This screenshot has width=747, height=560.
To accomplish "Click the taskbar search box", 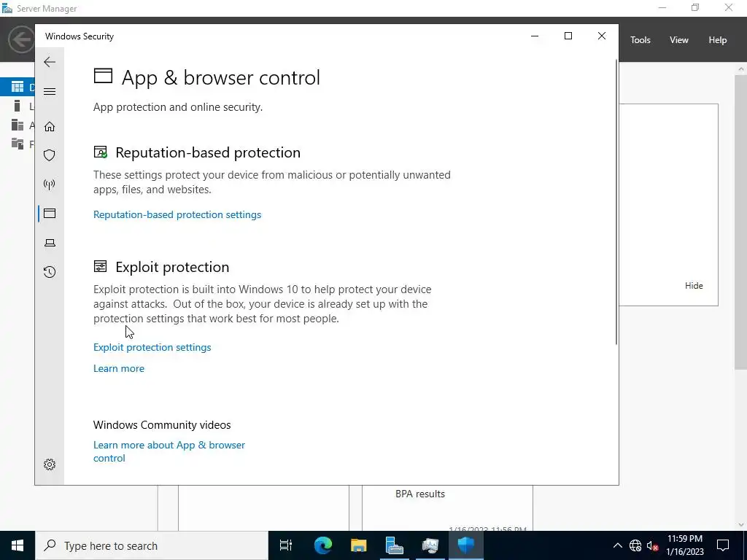I will coord(152,545).
